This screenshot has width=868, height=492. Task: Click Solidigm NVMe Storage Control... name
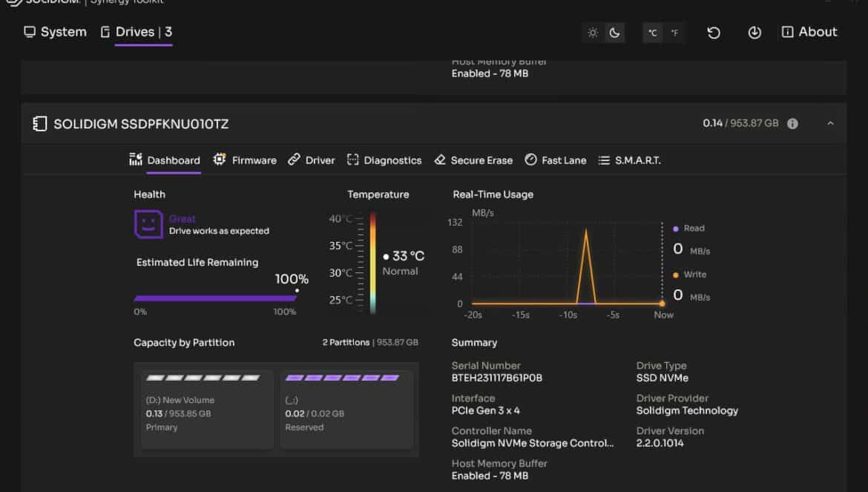(x=533, y=443)
